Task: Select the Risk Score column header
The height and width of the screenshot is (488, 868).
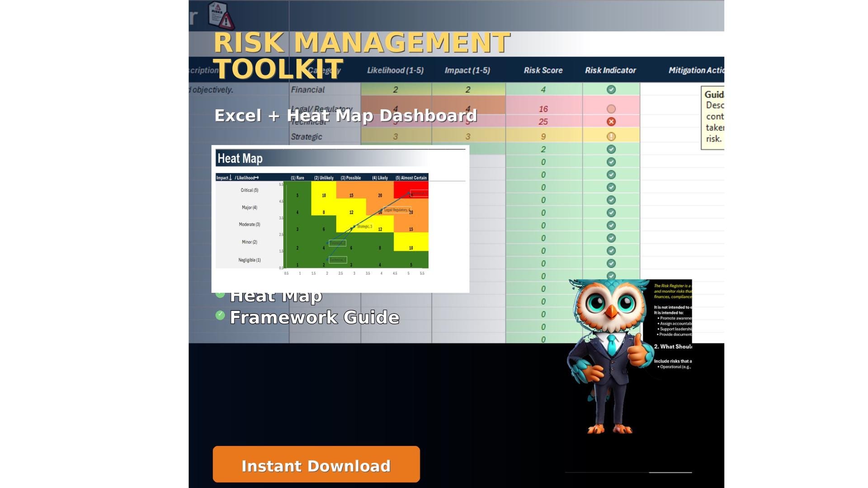Action: tap(543, 70)
